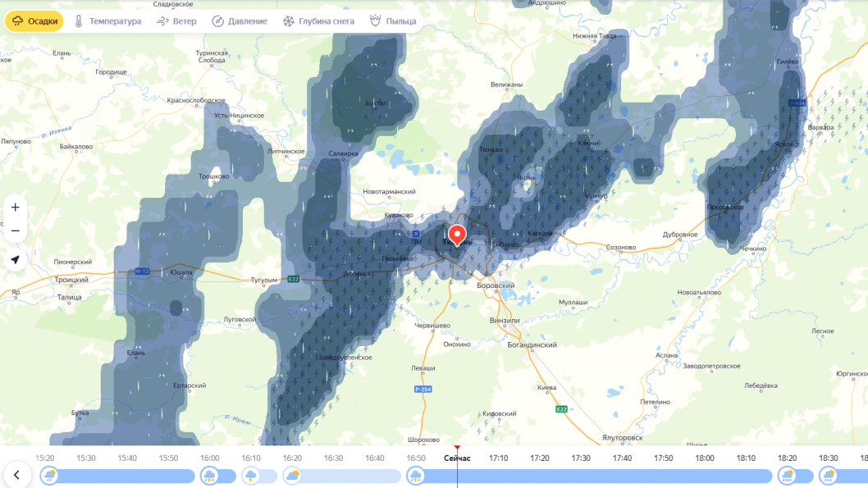Zoom out with the minus button
Screen dimensions: 868x488
pos(15,231)
